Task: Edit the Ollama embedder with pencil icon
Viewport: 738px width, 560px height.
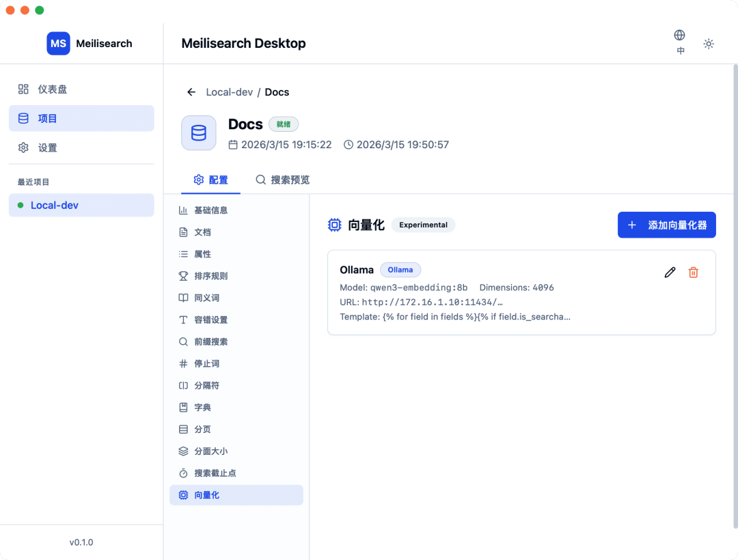Action: pyautogui.click(x=669, y=272)
